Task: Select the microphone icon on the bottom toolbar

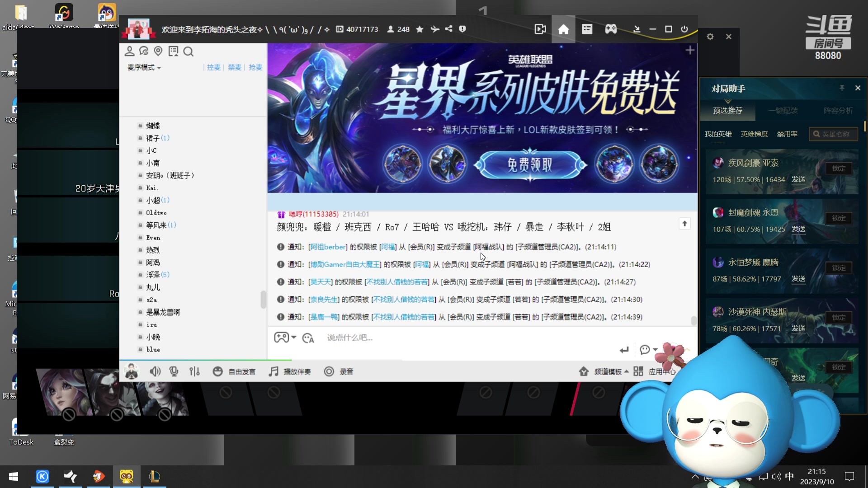Action: 174,371
